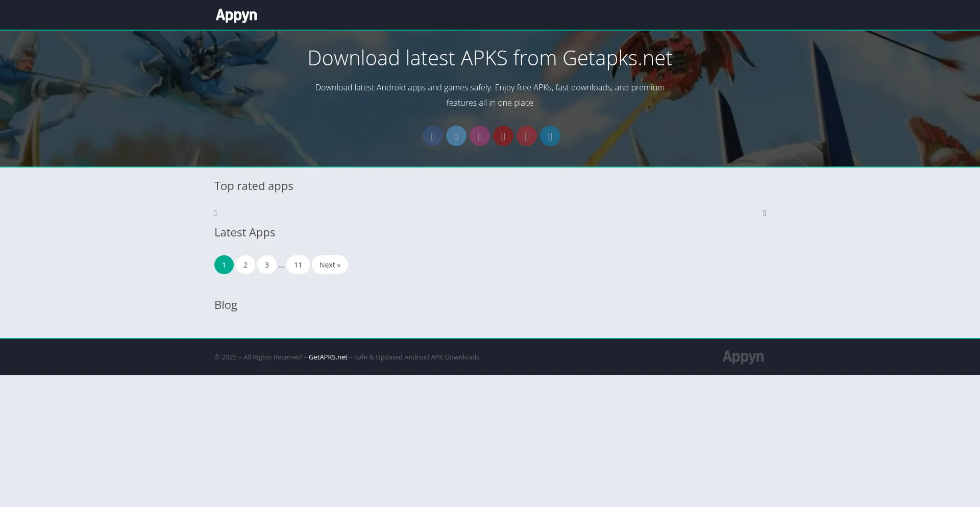Open the magenta-purple social icon, third in row

point(480,136)
